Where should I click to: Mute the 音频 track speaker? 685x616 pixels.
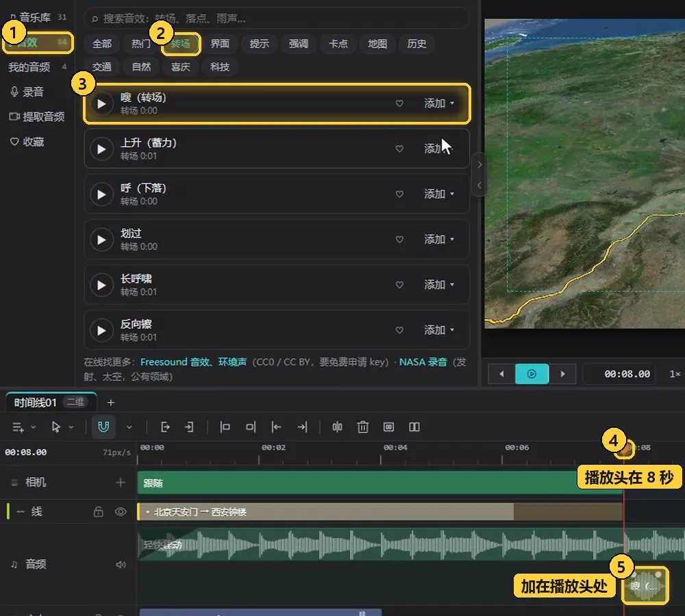tap(121, 565)
